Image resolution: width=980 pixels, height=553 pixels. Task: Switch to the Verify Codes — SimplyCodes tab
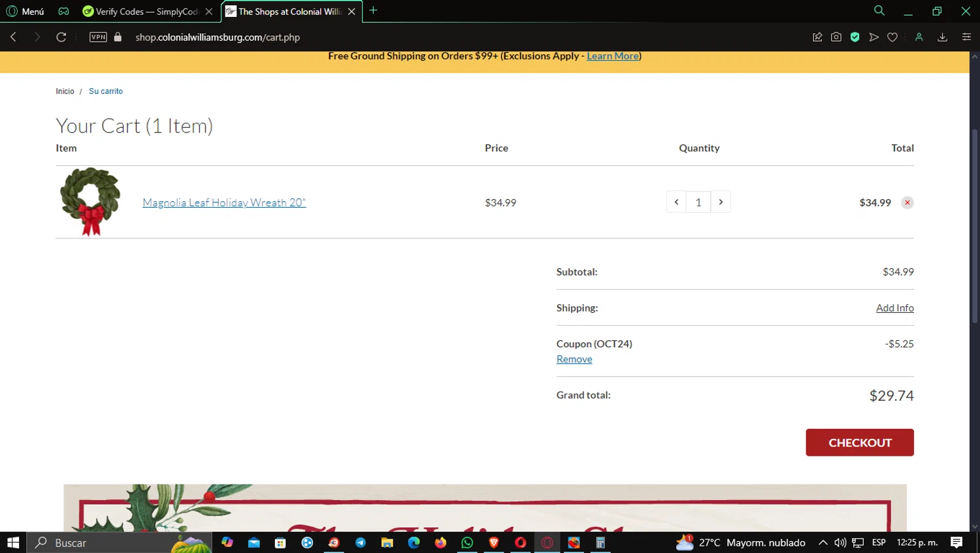point(146,12)
